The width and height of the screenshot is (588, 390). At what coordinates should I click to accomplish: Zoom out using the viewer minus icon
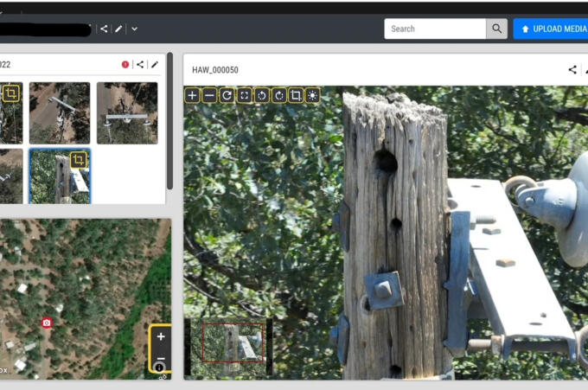coord(210,96)
